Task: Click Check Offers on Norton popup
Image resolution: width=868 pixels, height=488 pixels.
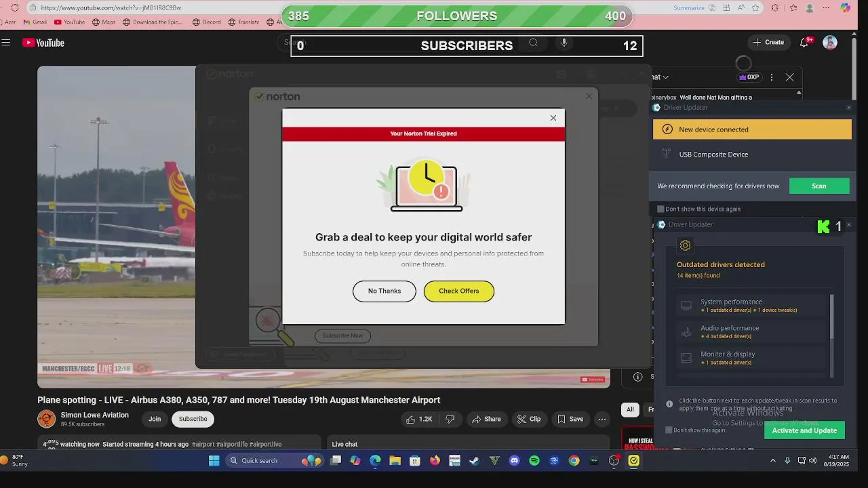Action: pos(459,291)
